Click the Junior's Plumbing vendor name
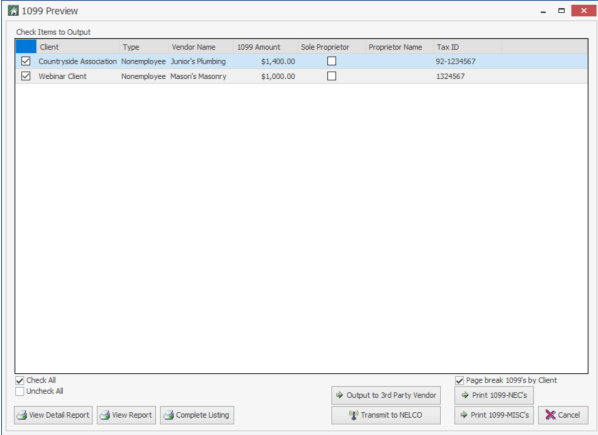Viewport: 598px width, 435px height. [198, 61]
